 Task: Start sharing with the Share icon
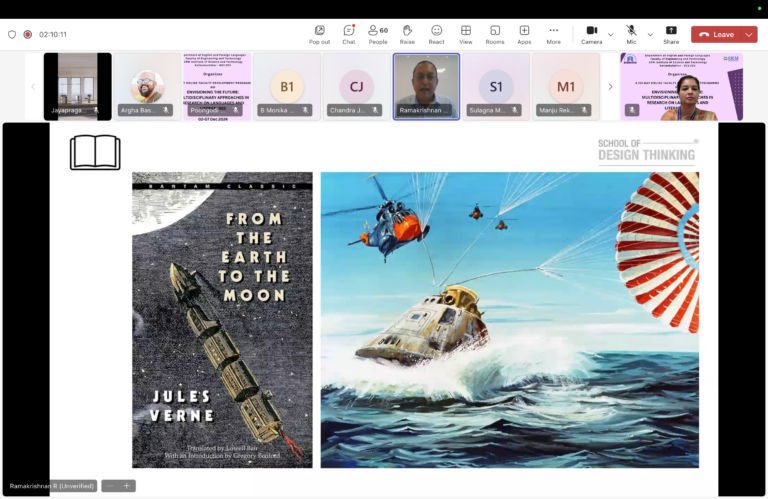pos(670,34)
